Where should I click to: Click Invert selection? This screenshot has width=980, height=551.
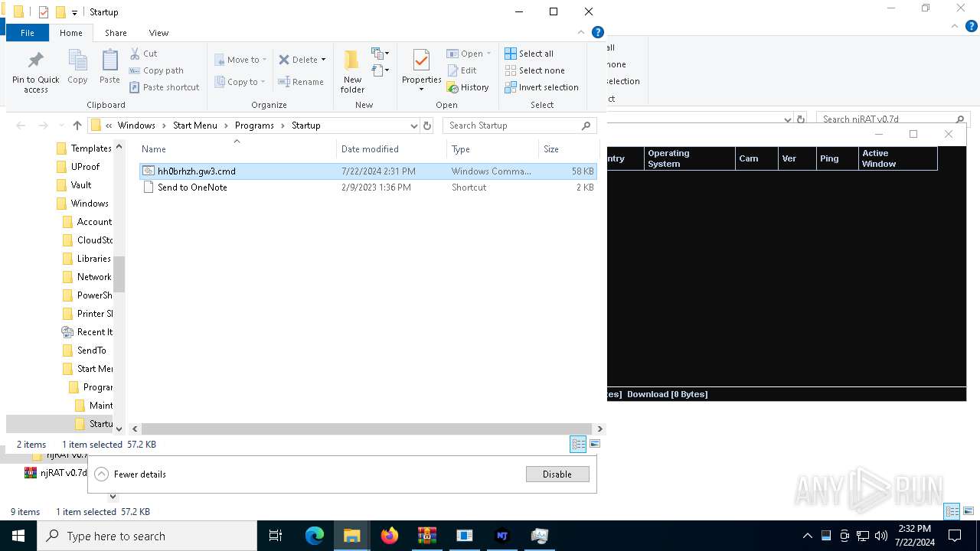(541, 87)
